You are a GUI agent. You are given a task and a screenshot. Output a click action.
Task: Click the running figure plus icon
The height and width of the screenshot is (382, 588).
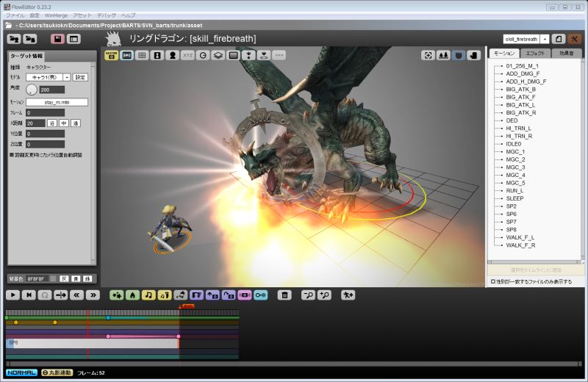click(348, 295)
